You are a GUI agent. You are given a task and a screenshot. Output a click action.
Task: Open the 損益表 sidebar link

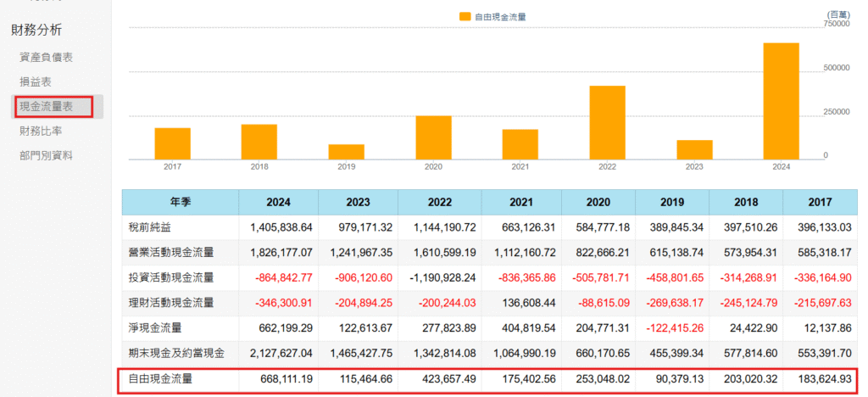click(x=36, y=81)
